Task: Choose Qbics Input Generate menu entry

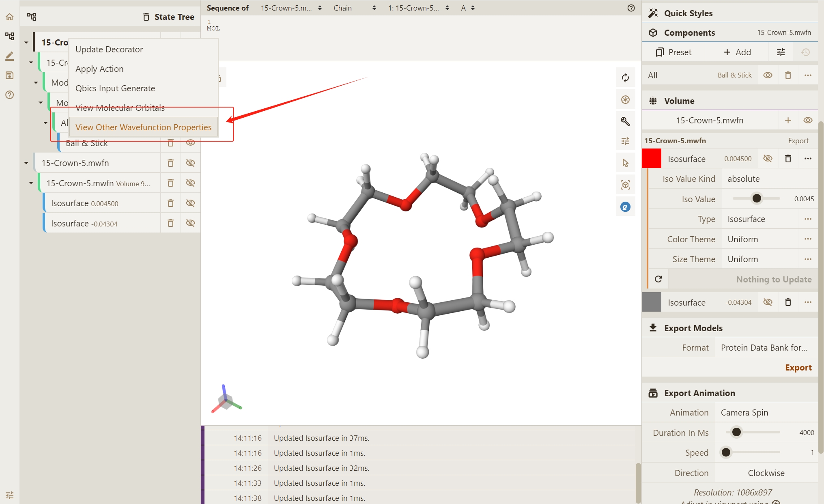Action: [x=115, y=88]
